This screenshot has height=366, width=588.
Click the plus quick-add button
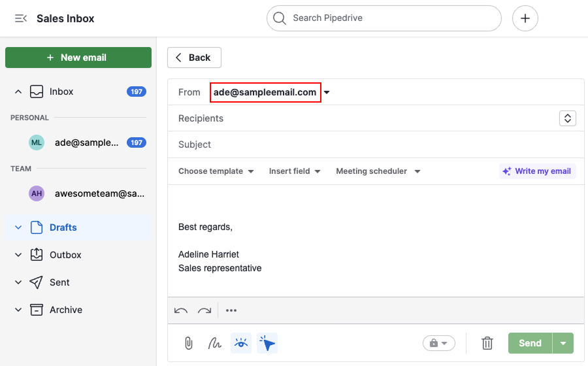point(525,18)
